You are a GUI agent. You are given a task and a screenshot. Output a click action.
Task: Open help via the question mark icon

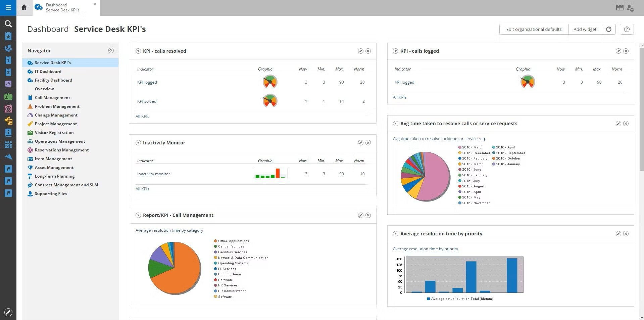626,29
